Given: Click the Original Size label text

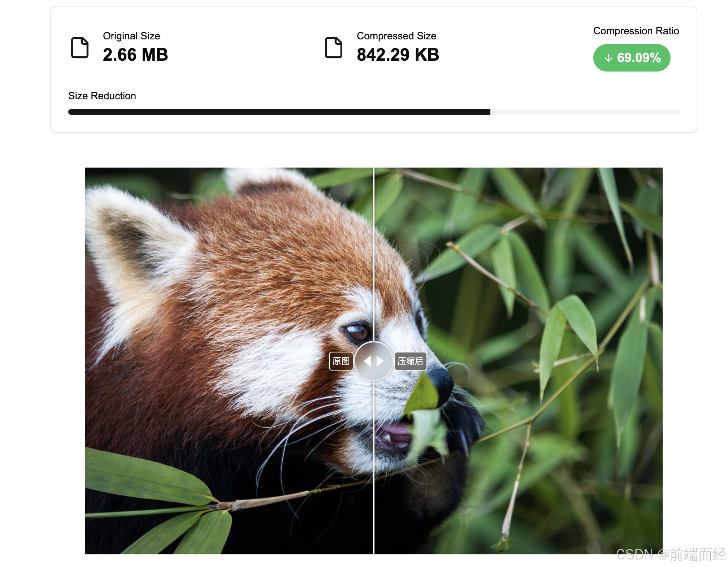Looking at the screenshot, I should tap(131, 36).
